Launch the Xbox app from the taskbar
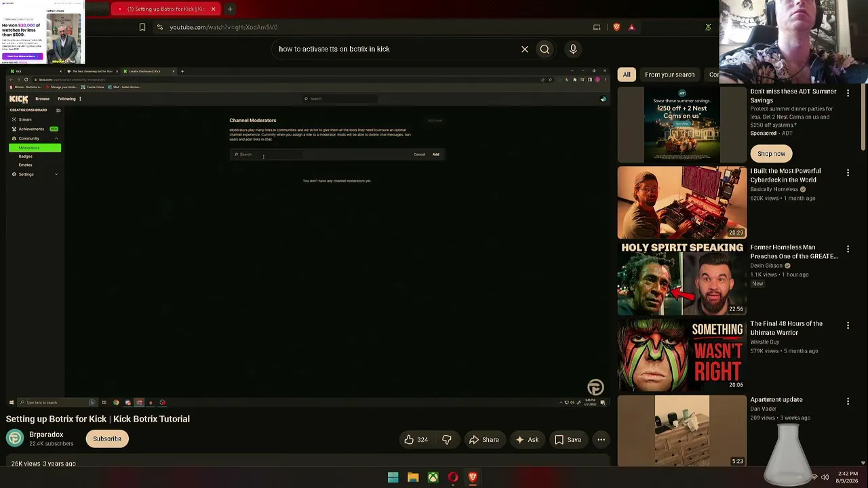Image resolution: width=868 pixels, height=488 pixels. (433, 477)
